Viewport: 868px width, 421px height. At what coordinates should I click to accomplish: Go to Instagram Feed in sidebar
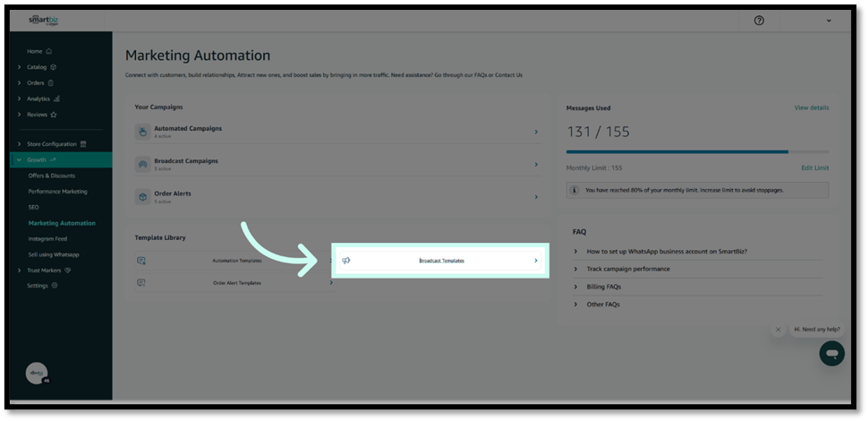click(48, 239)
